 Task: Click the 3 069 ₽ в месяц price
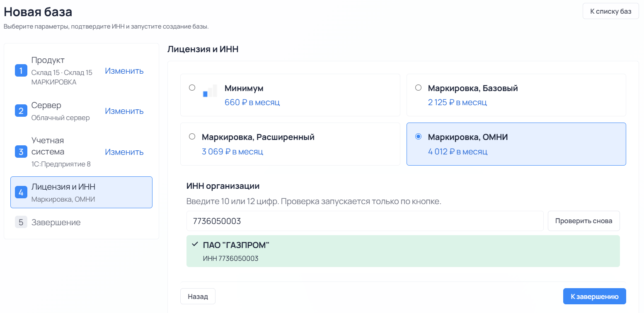pyautogui.click(x=232, y=152)
